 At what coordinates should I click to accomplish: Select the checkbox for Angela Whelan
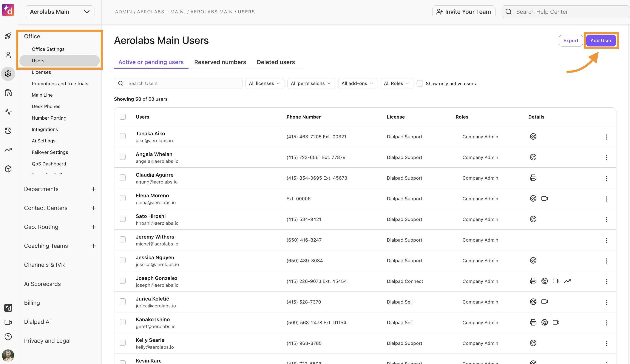click(122, 157)
